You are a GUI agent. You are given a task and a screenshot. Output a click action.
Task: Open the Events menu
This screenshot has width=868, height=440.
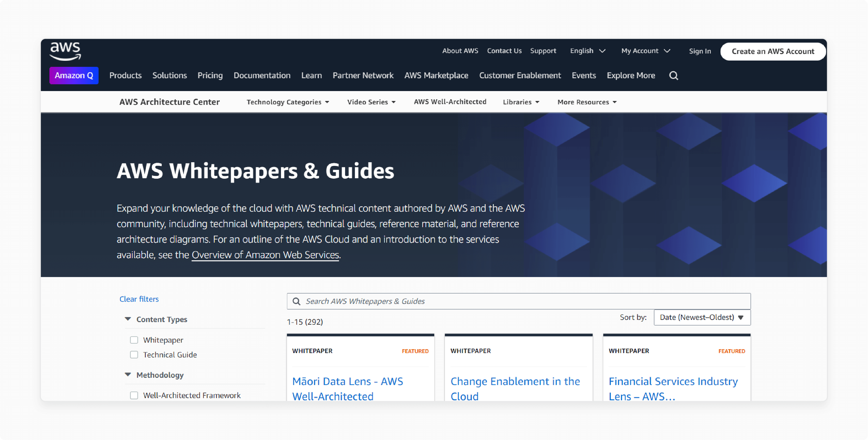(584, 76)
